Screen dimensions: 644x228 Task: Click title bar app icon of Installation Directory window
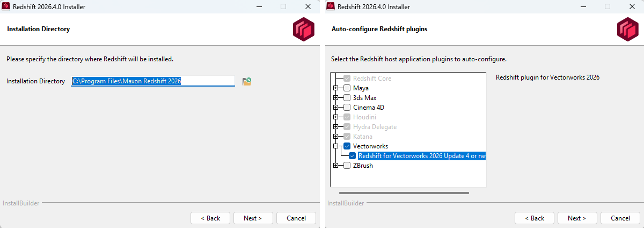coord(6,7)
